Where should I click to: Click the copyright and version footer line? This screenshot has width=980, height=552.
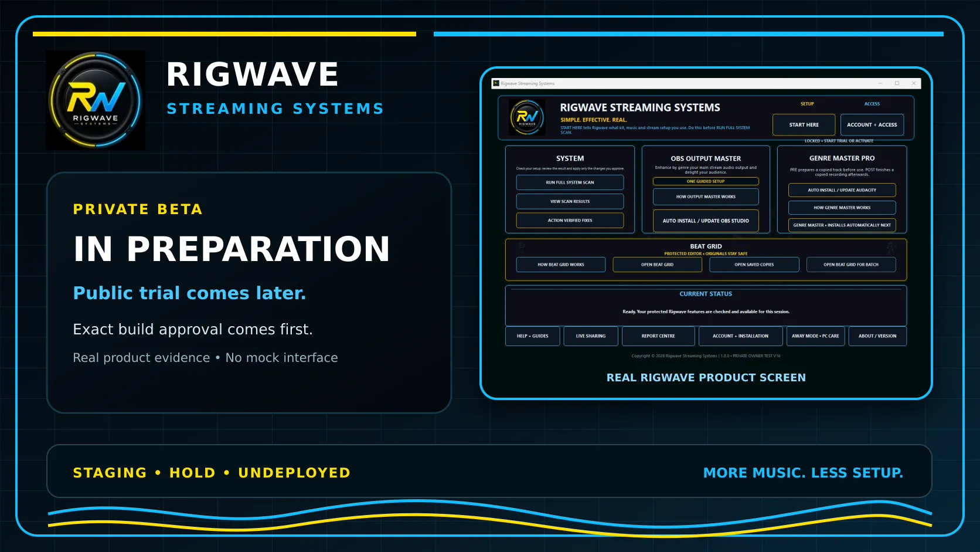(706, 355)
